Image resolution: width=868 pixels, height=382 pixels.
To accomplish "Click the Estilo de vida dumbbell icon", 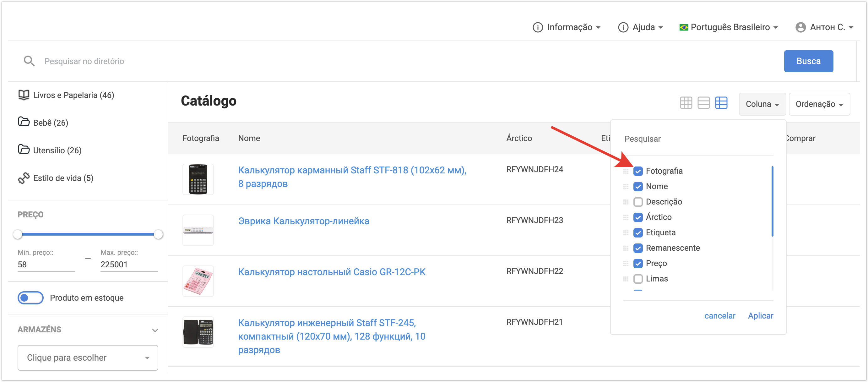I will [24, 178].
